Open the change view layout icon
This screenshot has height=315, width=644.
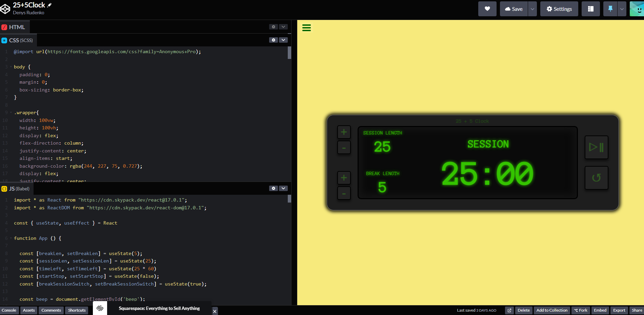(590, 9)
